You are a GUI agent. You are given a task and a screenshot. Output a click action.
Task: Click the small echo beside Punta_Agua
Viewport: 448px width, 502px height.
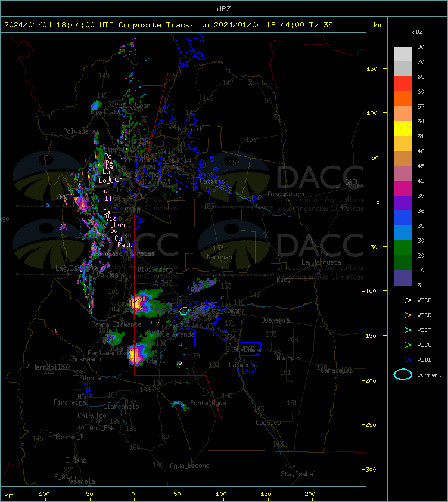point(180,405)
